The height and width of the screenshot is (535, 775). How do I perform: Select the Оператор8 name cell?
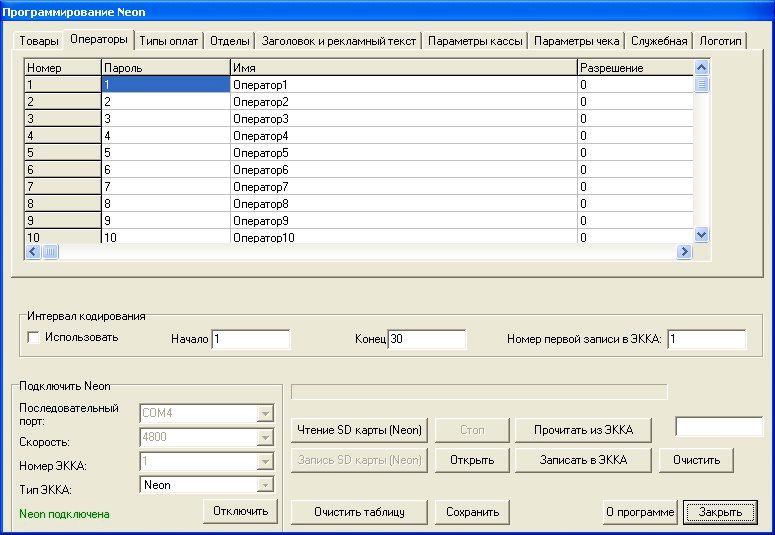pos(404,204)
